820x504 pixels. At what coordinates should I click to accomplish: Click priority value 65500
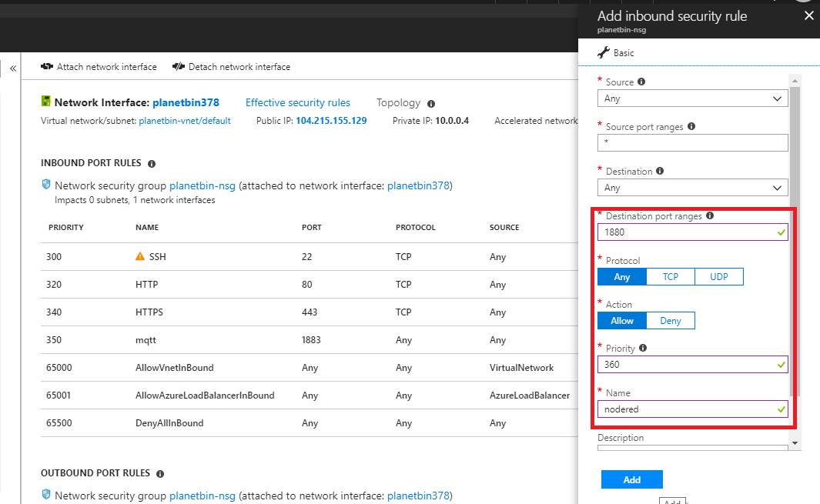click(x=59, y=423)
